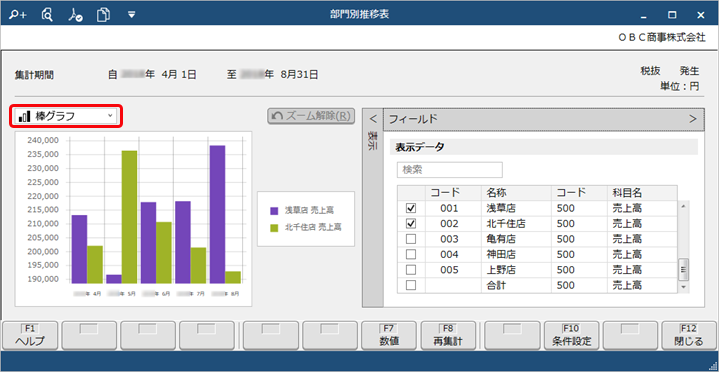Click the zoom-in magnifier icon in title bar
Viewport: 719px width, 372px height.
click(18, 15)
